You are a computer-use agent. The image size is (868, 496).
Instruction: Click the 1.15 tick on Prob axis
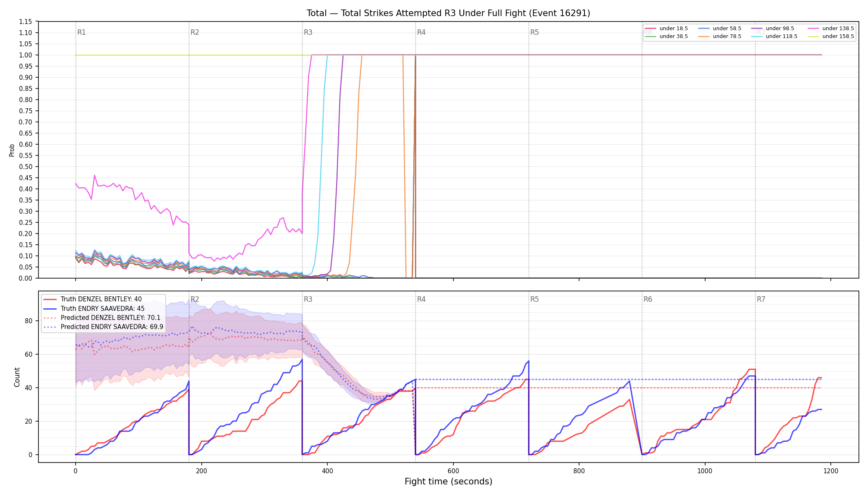26,21
